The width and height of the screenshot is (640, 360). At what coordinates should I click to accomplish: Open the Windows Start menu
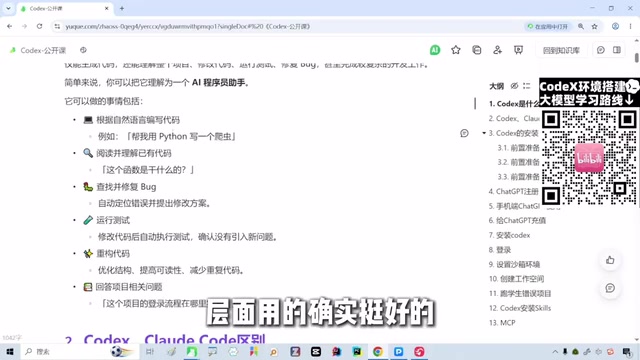coord(10,351)
